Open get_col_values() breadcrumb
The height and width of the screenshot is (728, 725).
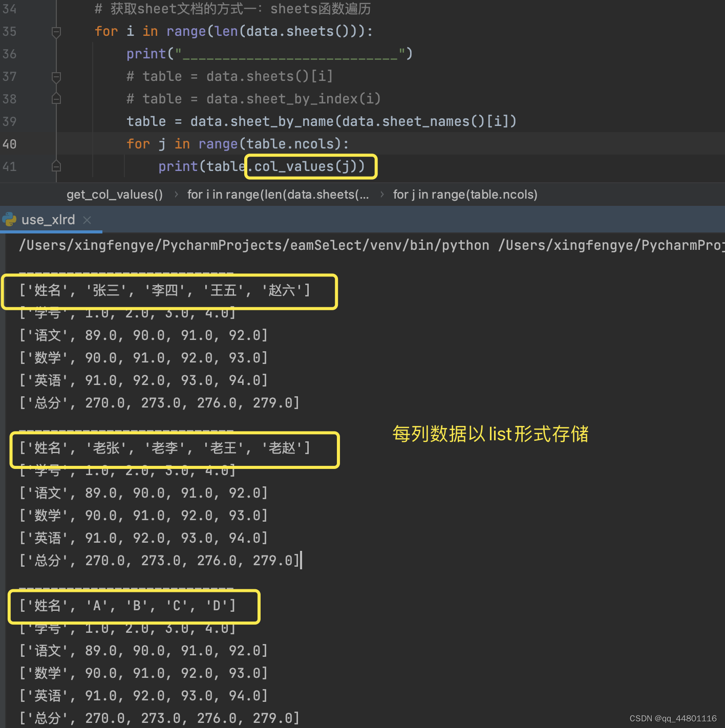(115, 195)
